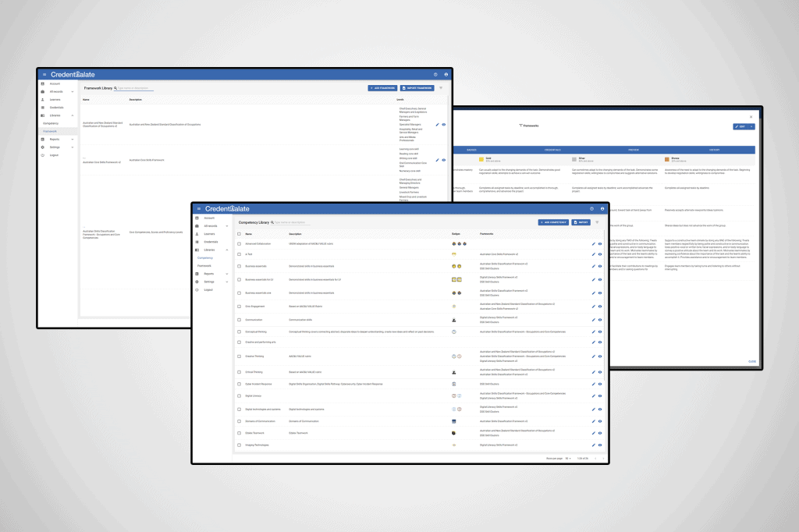Select Competency item in Framework Library sidebar
Image resolution: width=799 pixels, height=532 pixels.
point(51,123)
